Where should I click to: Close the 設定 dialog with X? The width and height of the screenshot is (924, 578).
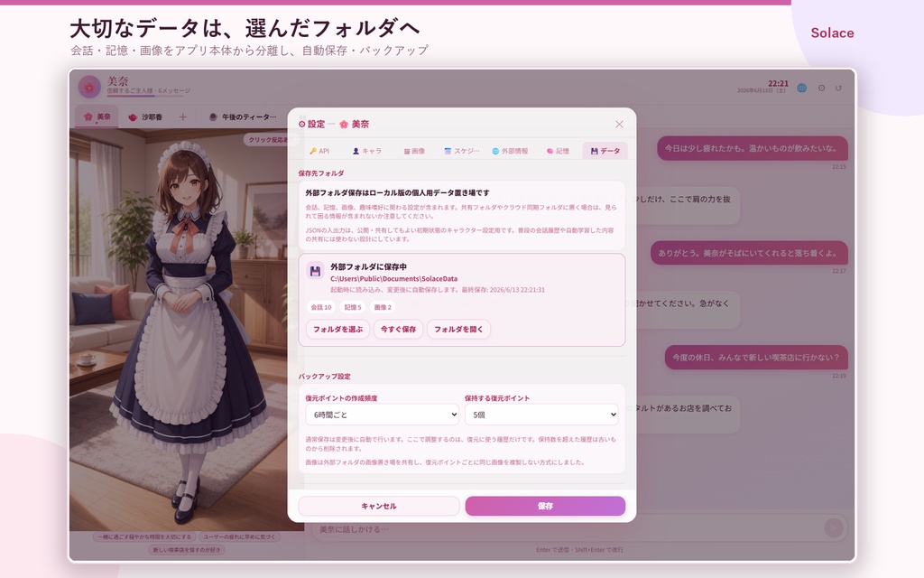click(619, 124)
